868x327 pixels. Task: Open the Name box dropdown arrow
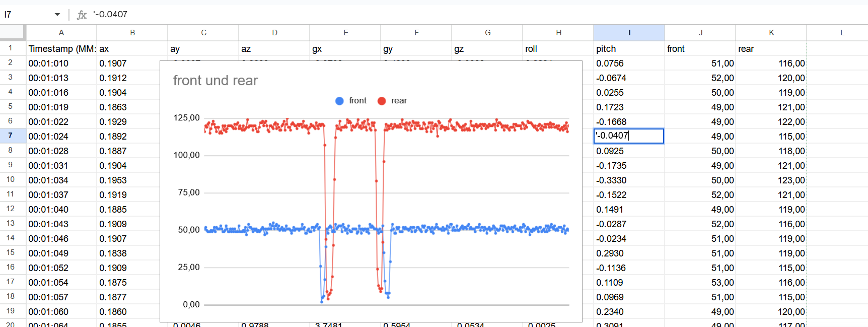57,15
